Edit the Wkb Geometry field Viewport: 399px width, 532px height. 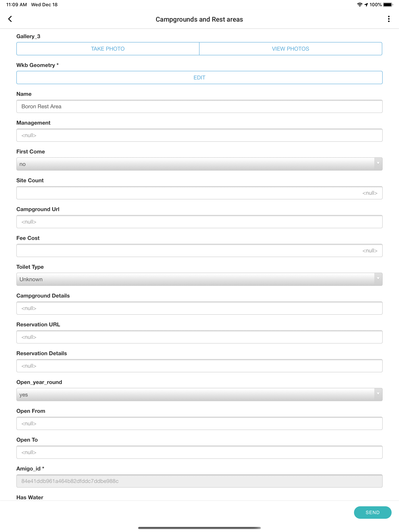(199, 78)
